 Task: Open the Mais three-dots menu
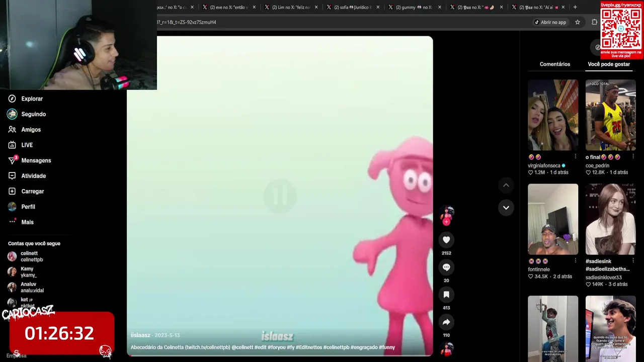tap(12, 222)
